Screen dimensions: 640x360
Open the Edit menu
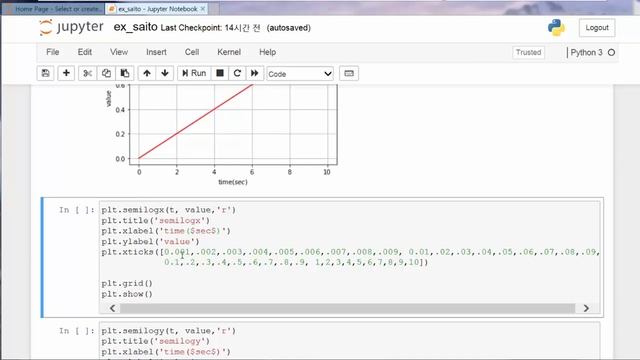tap(84, 52)
